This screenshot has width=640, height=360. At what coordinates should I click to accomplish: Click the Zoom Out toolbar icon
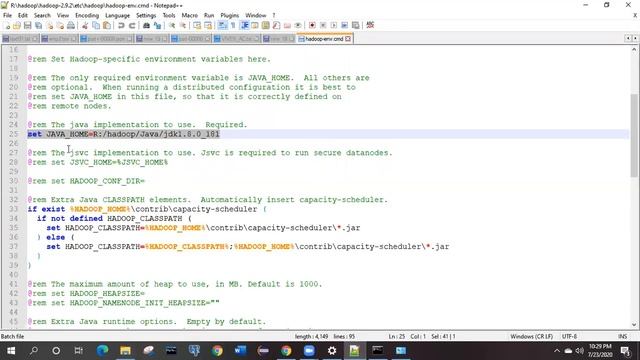coord(183,25)
